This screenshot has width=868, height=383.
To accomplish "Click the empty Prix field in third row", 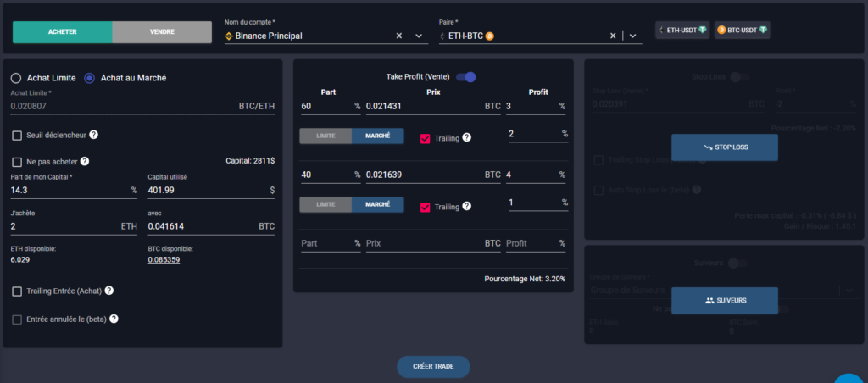I will click(433, 243).
